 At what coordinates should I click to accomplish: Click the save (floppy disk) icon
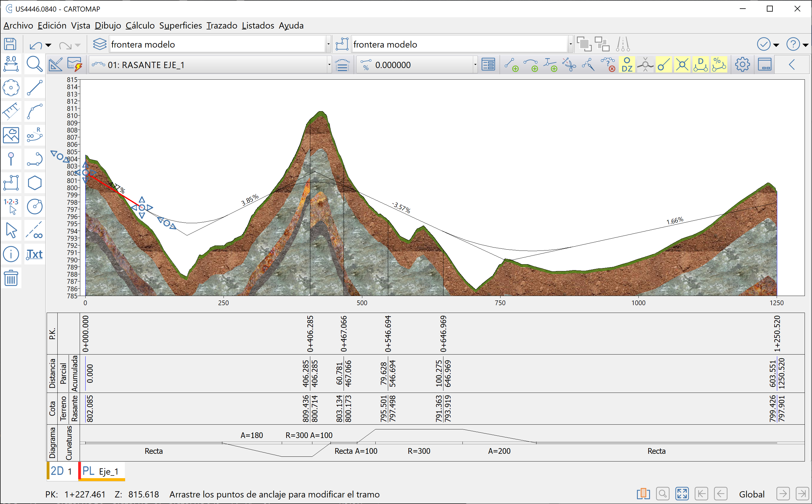pyautogui.click(x=10, y=44)
